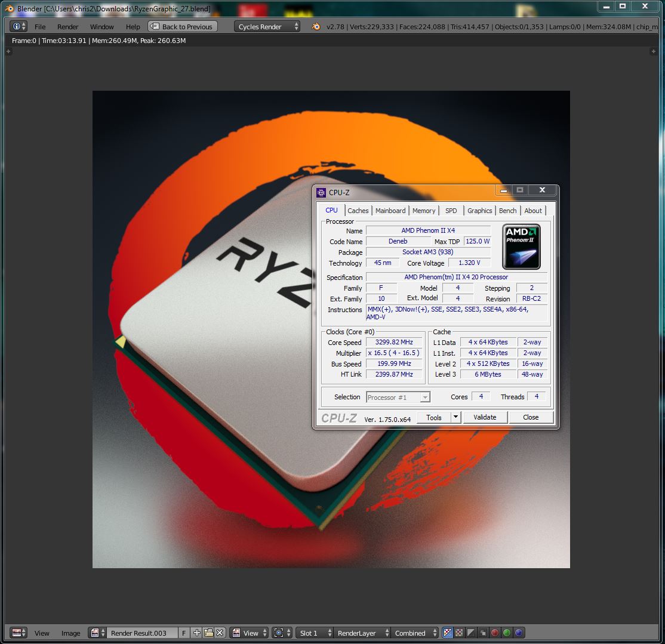Screen dimensions: 665x644
Task: Switch to the Mainboard tab in CPU-Z
Action: 390,211
